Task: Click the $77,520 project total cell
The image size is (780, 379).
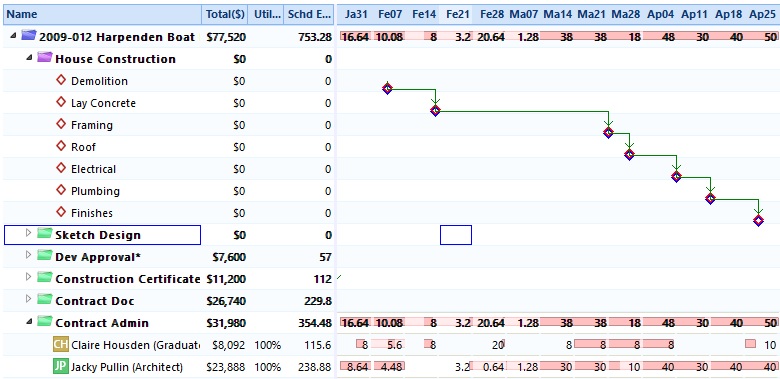Action: [226, 37]
